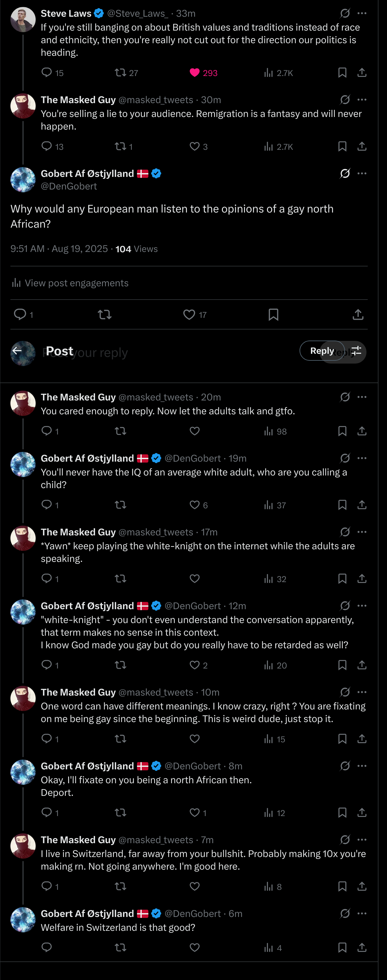Open more options on Steve Laws' post
The height and width of the screenshot is (980, 387).
coord(362,13)
